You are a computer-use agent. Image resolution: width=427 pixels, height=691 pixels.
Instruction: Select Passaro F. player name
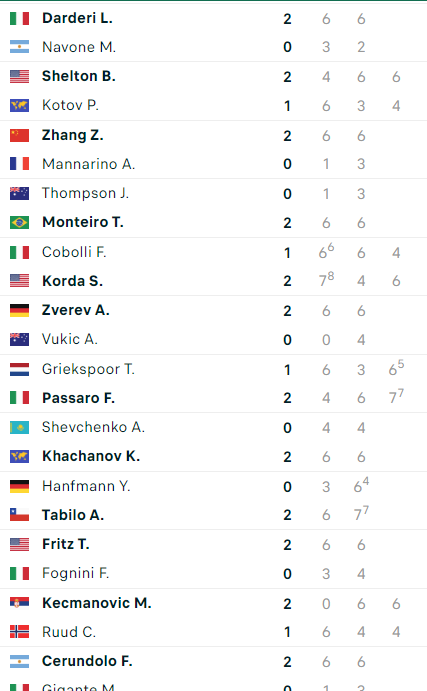click(78, 398)
